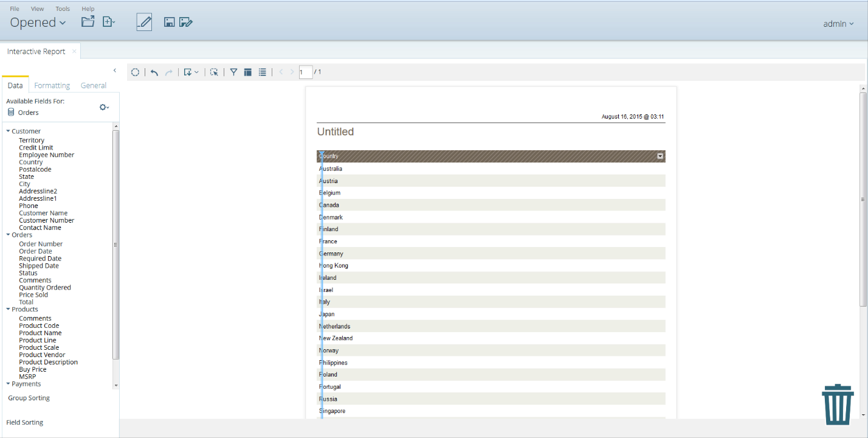Open the File menu

click(x=15, y=9)
